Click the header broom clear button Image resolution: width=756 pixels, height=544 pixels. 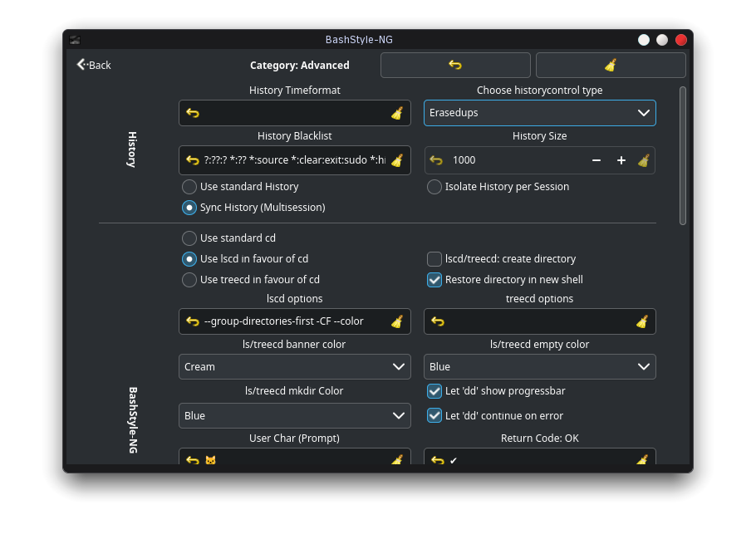click(611, 65)
